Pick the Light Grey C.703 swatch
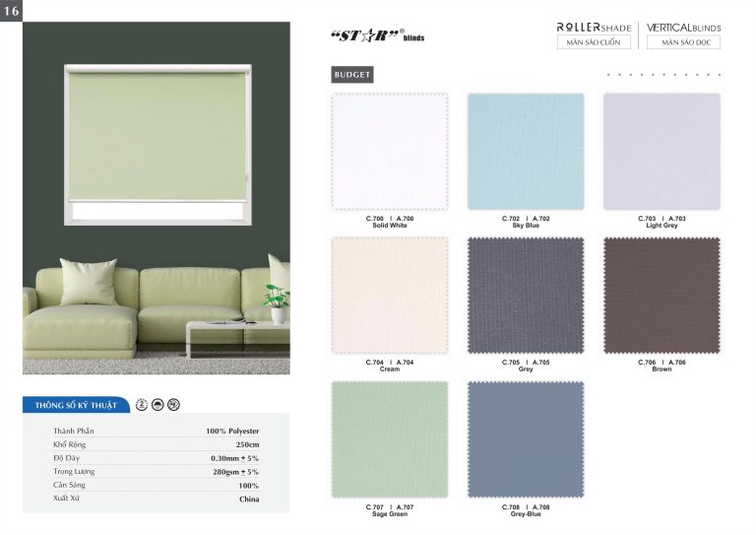 [661, 152]
